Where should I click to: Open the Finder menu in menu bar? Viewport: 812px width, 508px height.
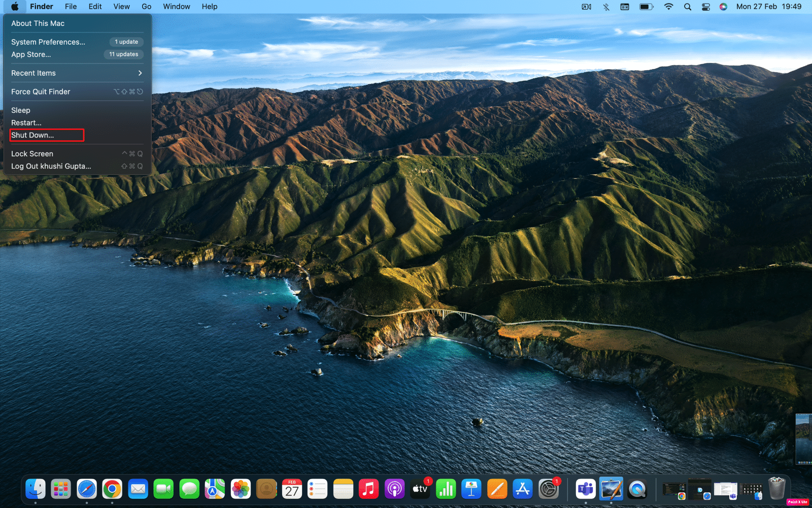pyautogui.click(x=42, y=7)
